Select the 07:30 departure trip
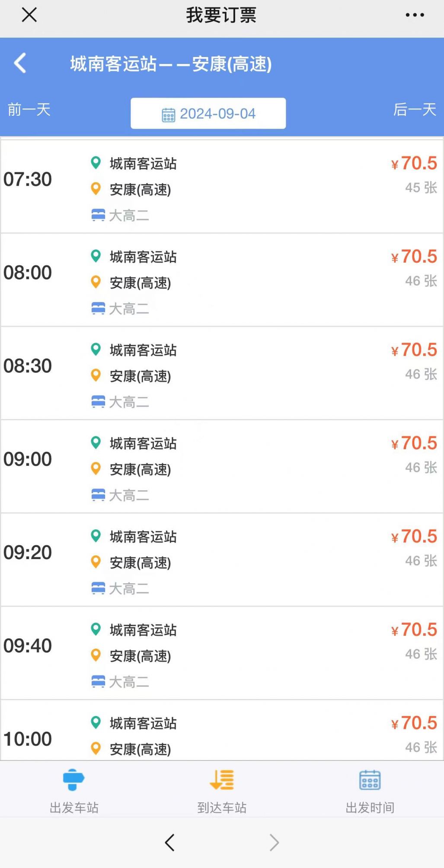The height and width of the screenshot is (868, 444). (221, 187)
